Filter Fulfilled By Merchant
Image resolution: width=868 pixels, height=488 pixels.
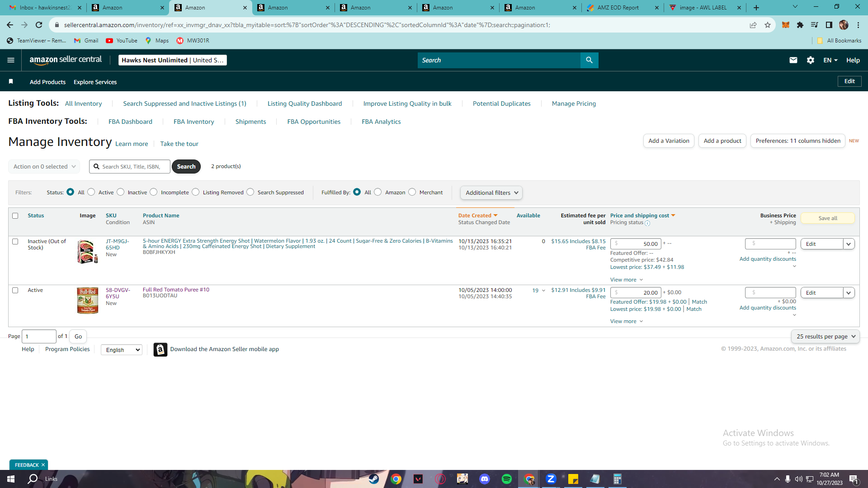click(x=412, y=192)
